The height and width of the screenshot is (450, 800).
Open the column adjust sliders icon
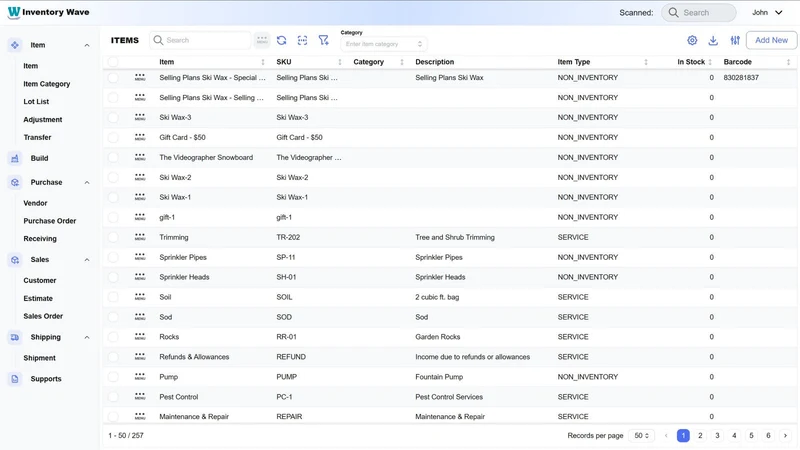click(735, 40)
